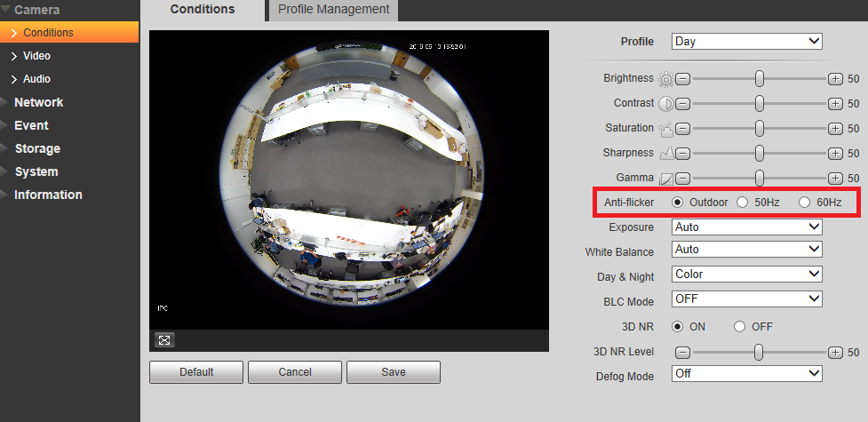The height and width of the screenshot is (422, 868).
Task: Lower 3D NR Level with the minus button
Action: point(683,352)
